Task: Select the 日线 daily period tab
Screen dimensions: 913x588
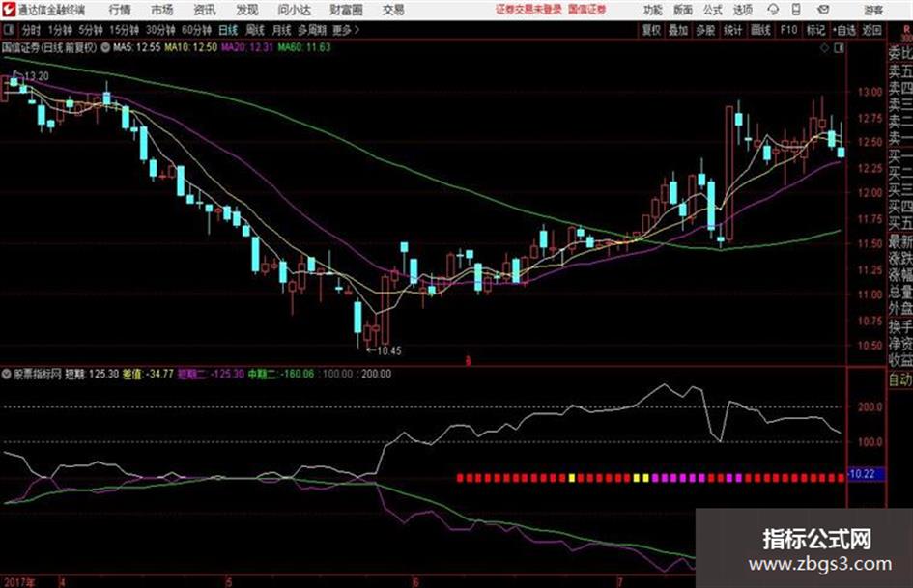Action: pos(228,30)
